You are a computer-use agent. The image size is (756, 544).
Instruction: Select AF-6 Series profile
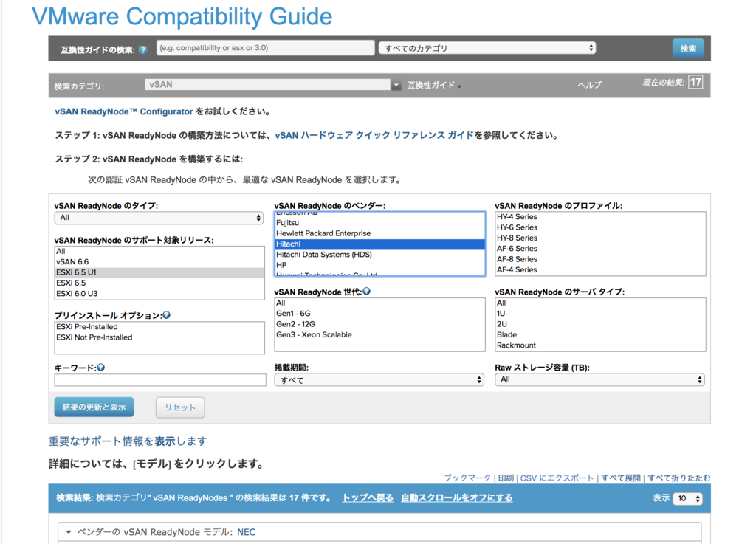pos(600,249)
